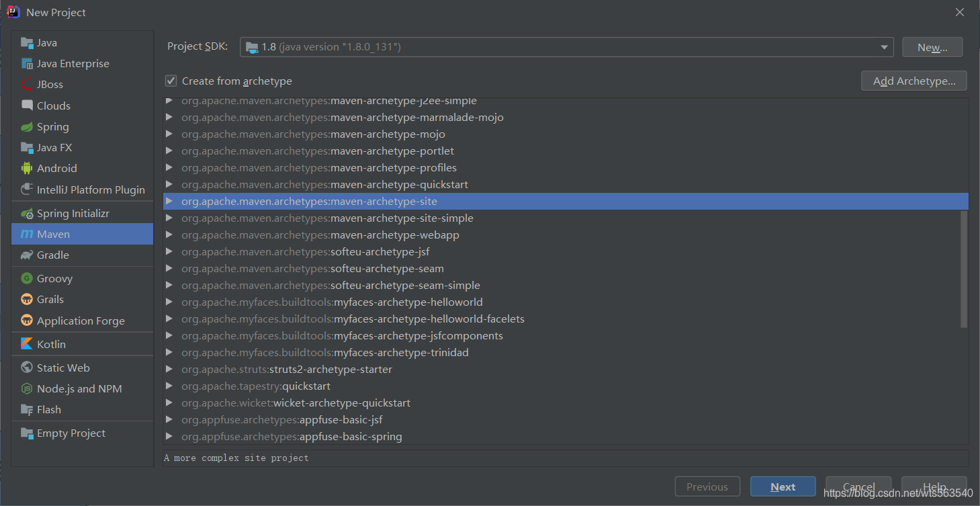Click the Java Enterprise icon
Viewport: 980px width, 506px height.
pyautogui.click(x=27, y=64)
